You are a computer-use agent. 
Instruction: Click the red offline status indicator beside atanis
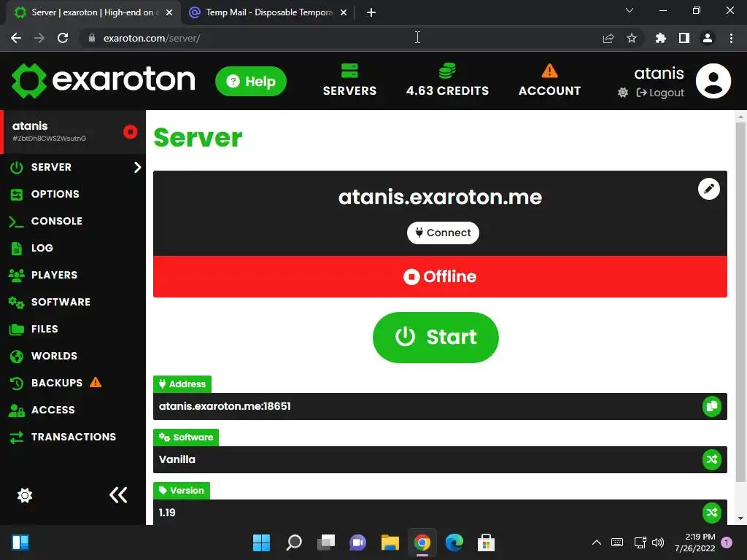(130, 132)
